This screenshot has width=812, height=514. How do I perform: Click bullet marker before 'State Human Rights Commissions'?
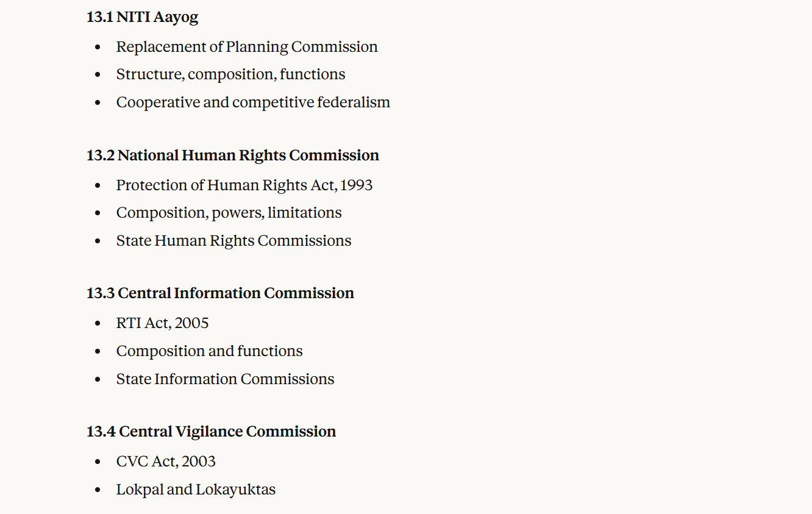click(98, 241)
